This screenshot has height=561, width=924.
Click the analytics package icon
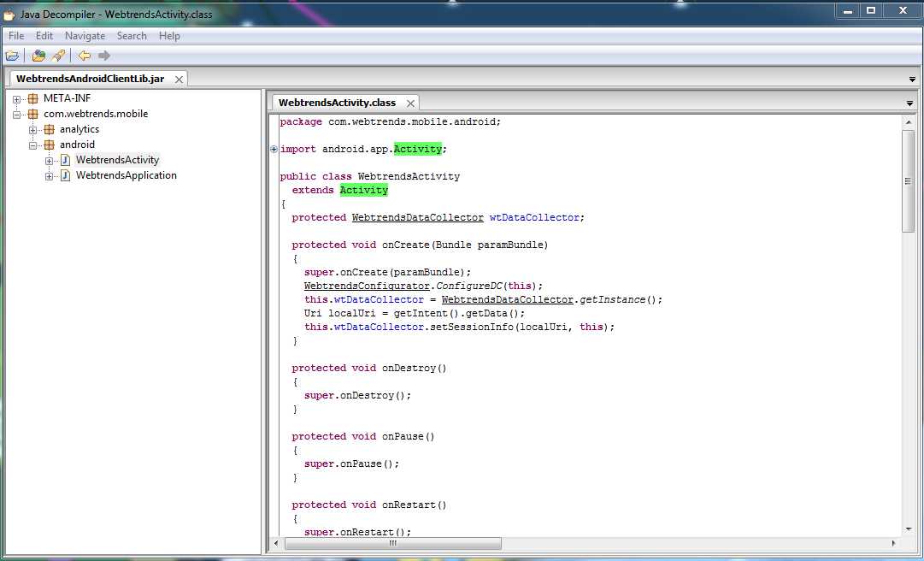[50, 130]
